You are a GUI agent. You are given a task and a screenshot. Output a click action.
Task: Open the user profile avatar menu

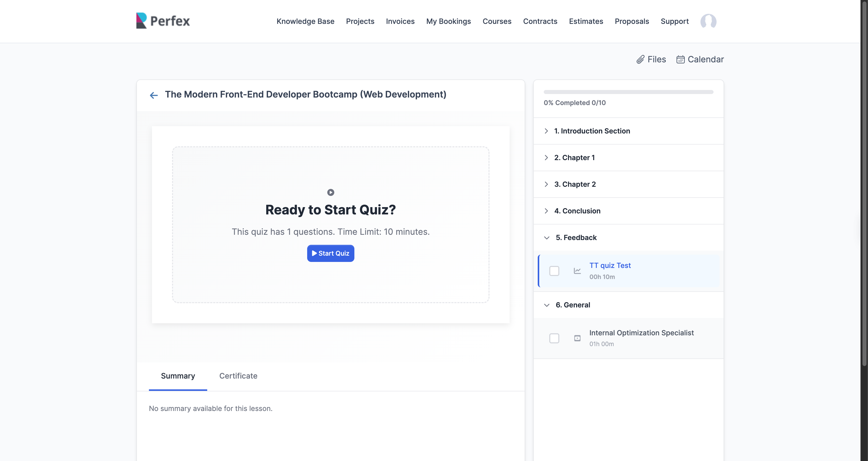(708, 21)
